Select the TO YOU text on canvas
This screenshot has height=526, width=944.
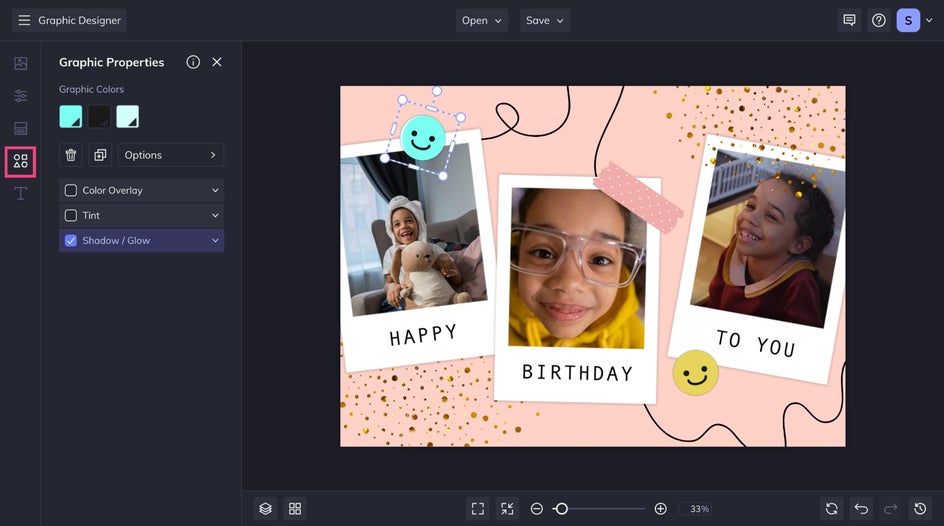(x=756, y=342)
